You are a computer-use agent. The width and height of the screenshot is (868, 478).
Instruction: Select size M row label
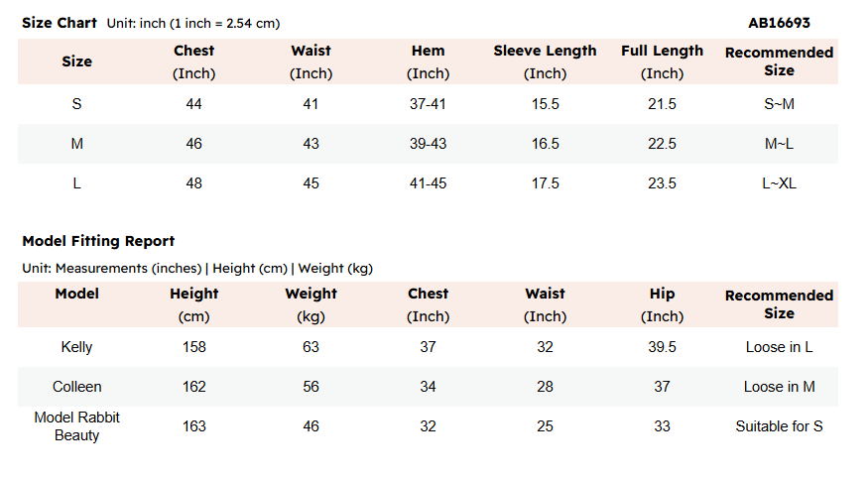tap(77, 144)
